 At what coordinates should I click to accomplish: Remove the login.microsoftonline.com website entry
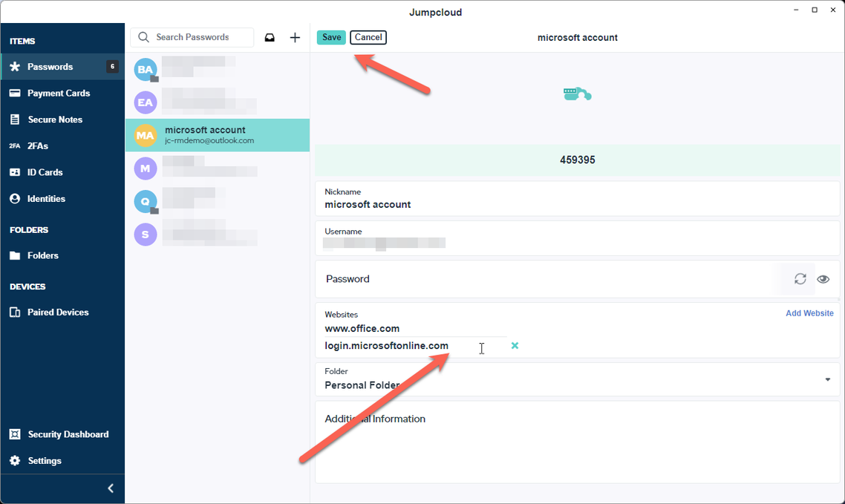pos(515,346)
